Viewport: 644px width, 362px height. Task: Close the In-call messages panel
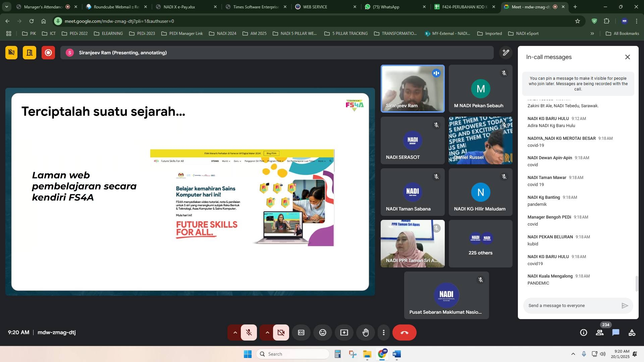(628, 57)
